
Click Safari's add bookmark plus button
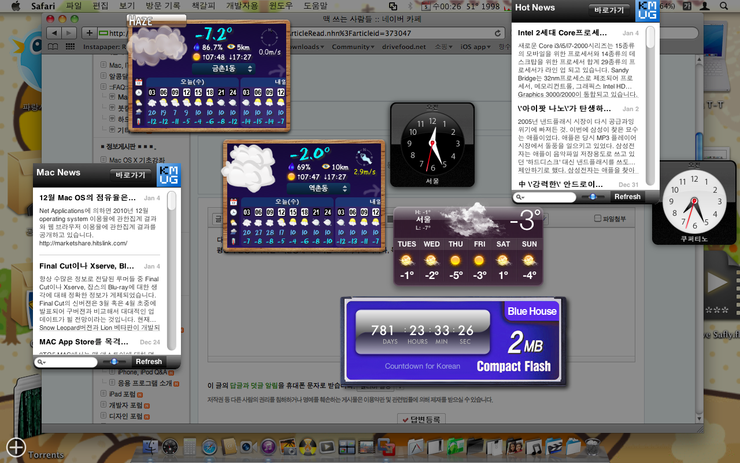(x=89, y=33)
